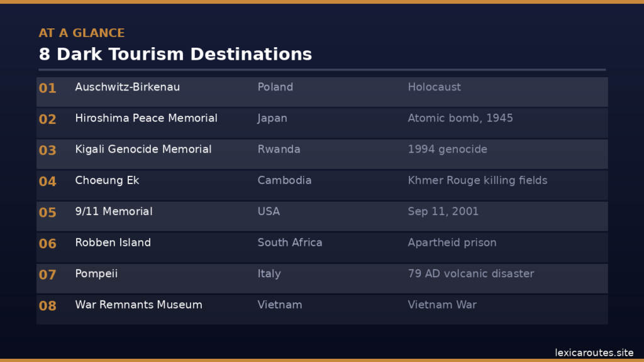Select the row number 02
This screenshot has height=362, width=644.
(47, 119)
